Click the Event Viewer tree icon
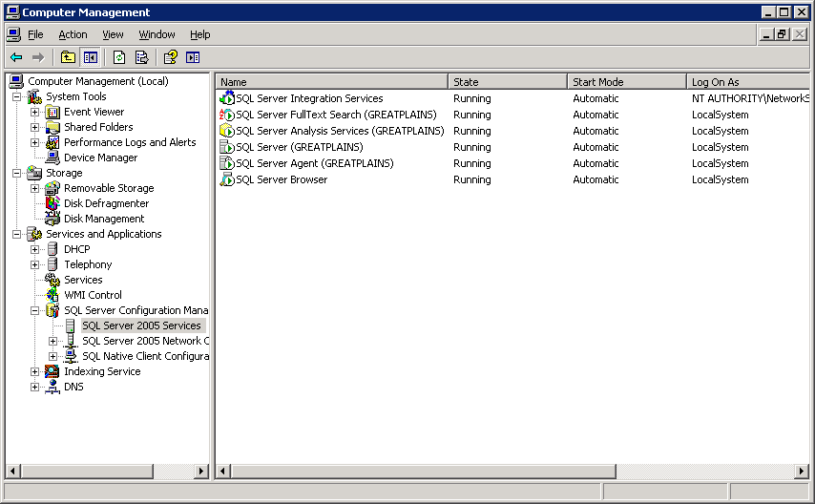This screenshot has width=815, height=504. (52, 112)
